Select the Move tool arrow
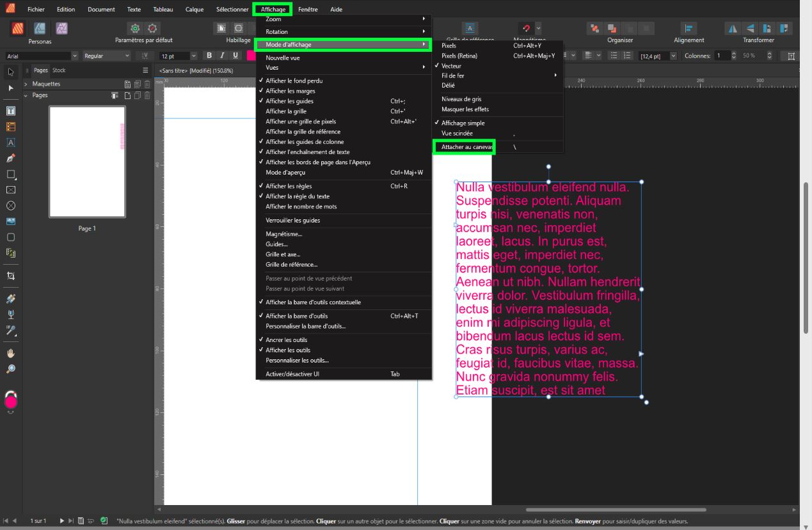Viewport: 812px width, 530px height. [x=11, y=72]
